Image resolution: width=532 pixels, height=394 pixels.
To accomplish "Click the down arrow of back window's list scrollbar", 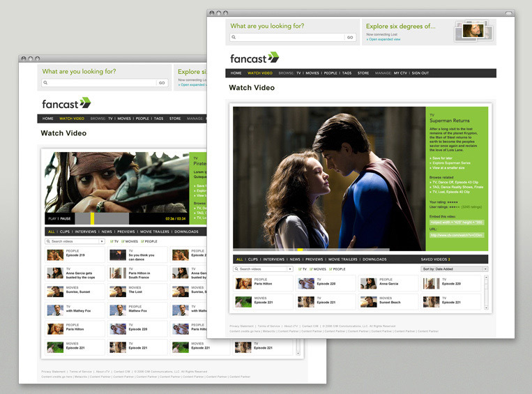I will 298,354.
